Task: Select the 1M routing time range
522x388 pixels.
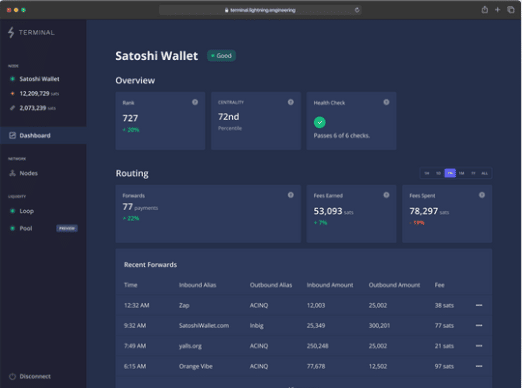Action: click(462, 173)
